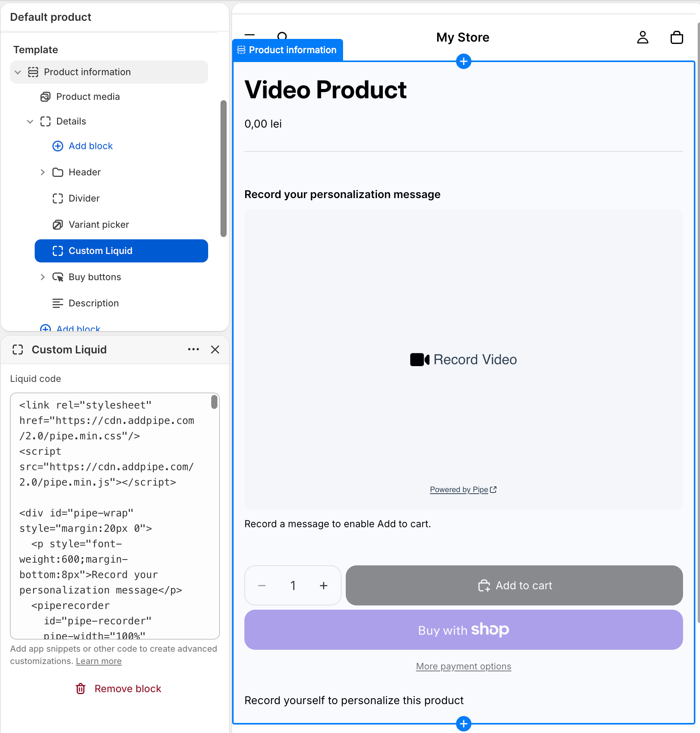Increase the product quantity
700x733 pixels.
click(324, 585)
